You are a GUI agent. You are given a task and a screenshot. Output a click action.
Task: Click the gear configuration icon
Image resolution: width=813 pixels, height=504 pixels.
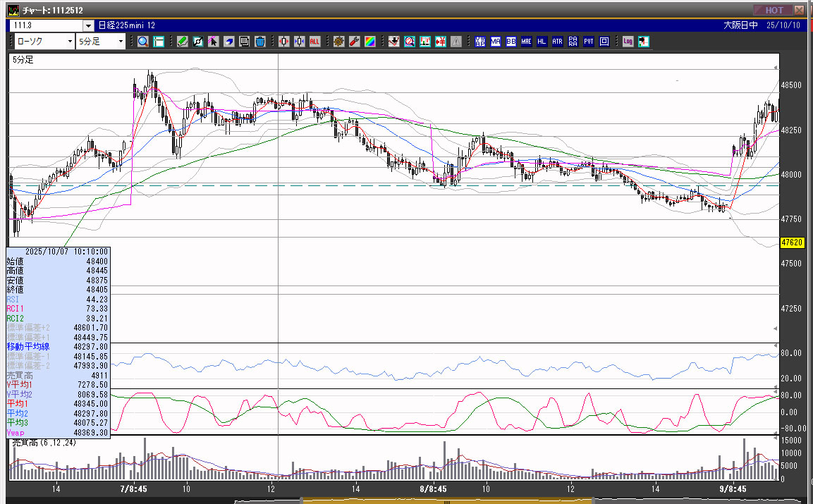pos(338,42)
